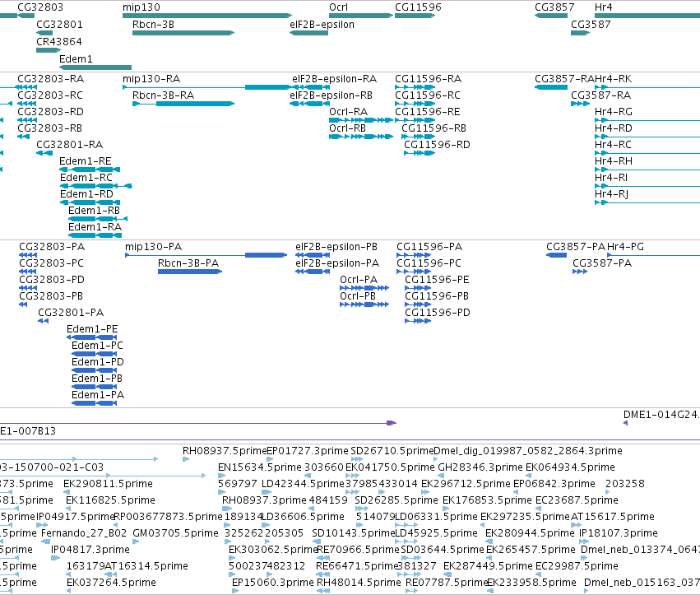The image size is (700, 595).
Task: Select EST GM03705.5prime
Action: 176,533
